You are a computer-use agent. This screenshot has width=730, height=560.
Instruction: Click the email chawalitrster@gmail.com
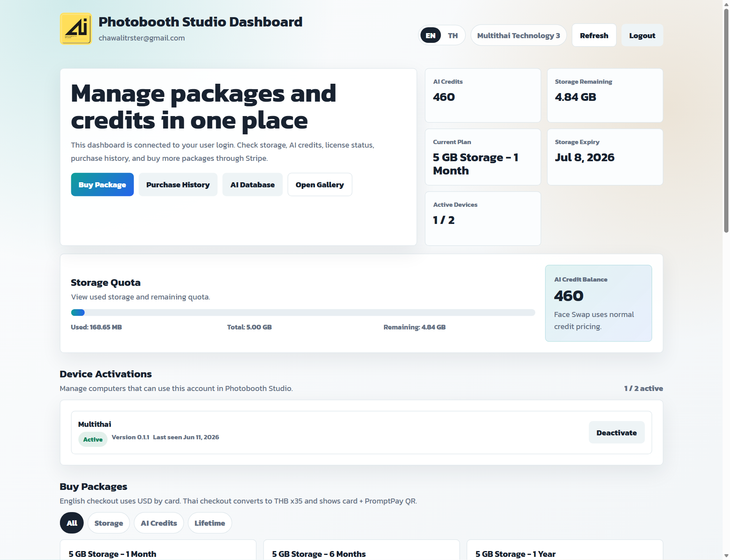(142, 38)
